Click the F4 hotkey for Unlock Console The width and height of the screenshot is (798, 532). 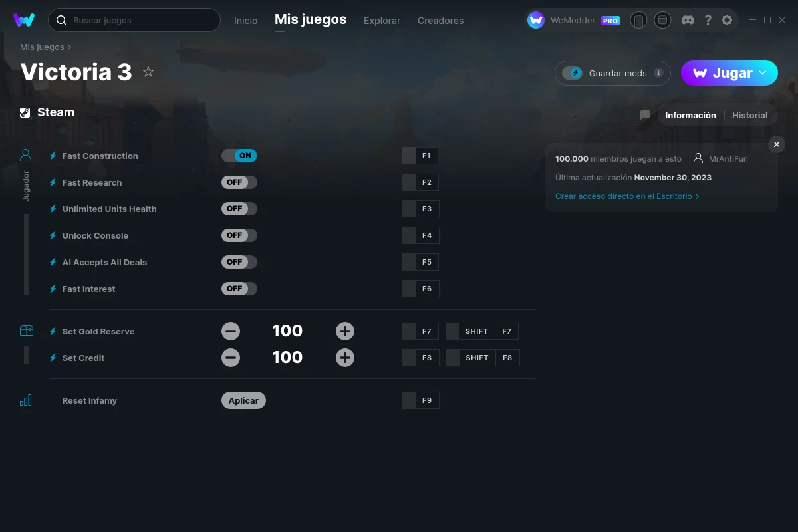421,235
